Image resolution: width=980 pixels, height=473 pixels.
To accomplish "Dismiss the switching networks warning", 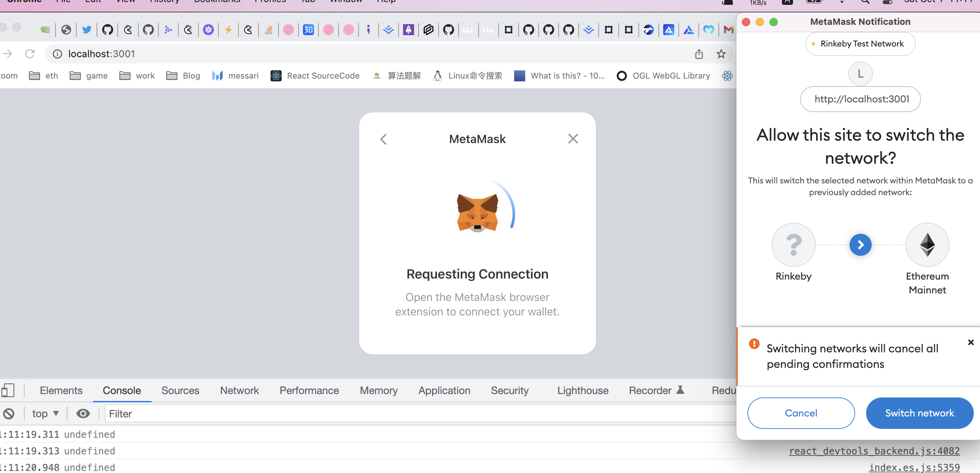I will (x=970, y=342).
